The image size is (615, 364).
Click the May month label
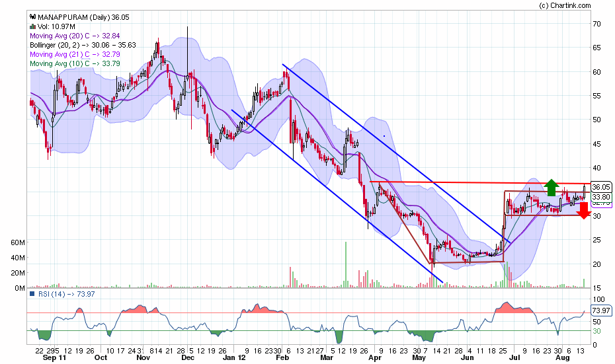419,358
